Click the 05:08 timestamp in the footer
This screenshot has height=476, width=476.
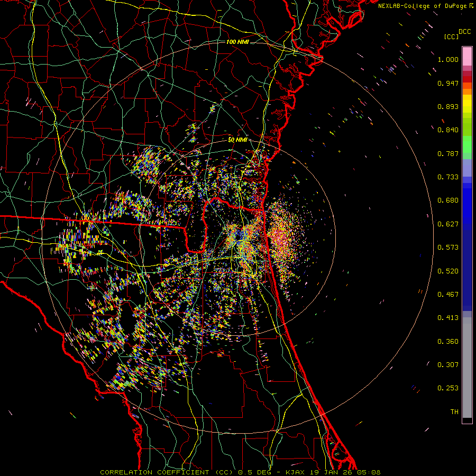point(368,472)
